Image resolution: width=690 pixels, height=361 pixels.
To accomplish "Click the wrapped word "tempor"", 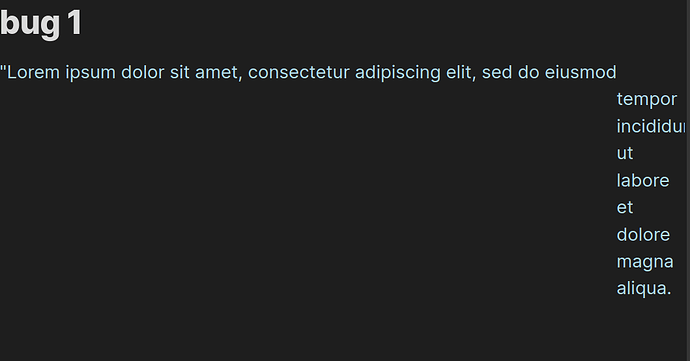I will tap(646, 100).
